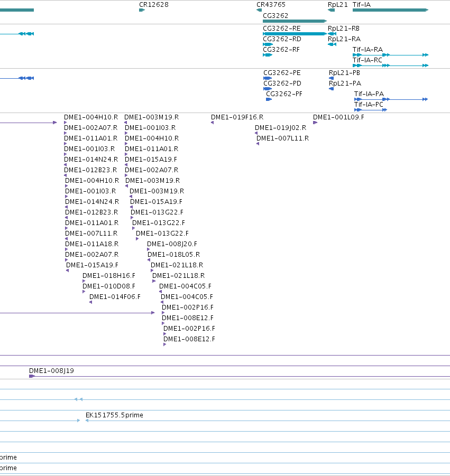Screen dimensions: 450x476
Task: View transcript CG3262-RF details
Action: 268,55
